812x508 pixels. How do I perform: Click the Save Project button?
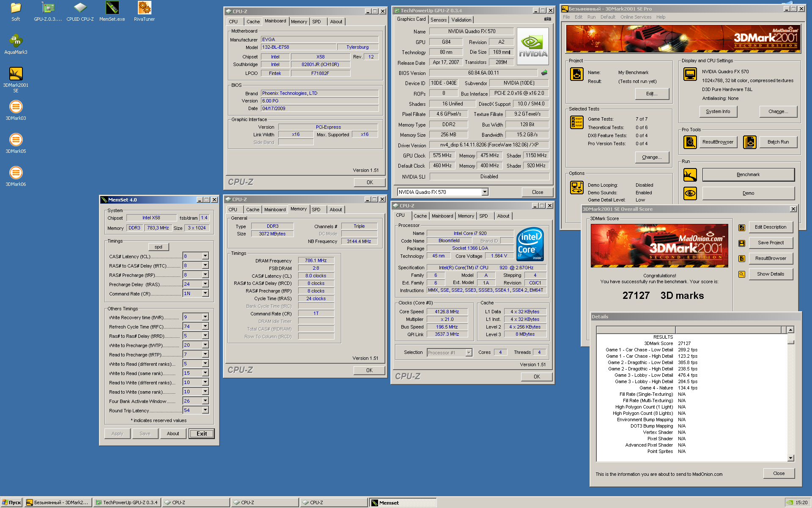[x=771, y=243]
